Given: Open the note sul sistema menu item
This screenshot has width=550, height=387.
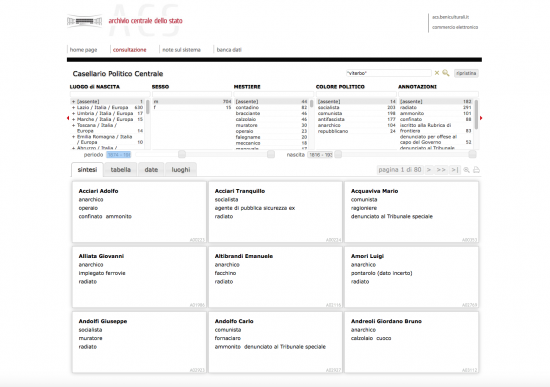Looking at the screenshot, I should tap(181, 50).
